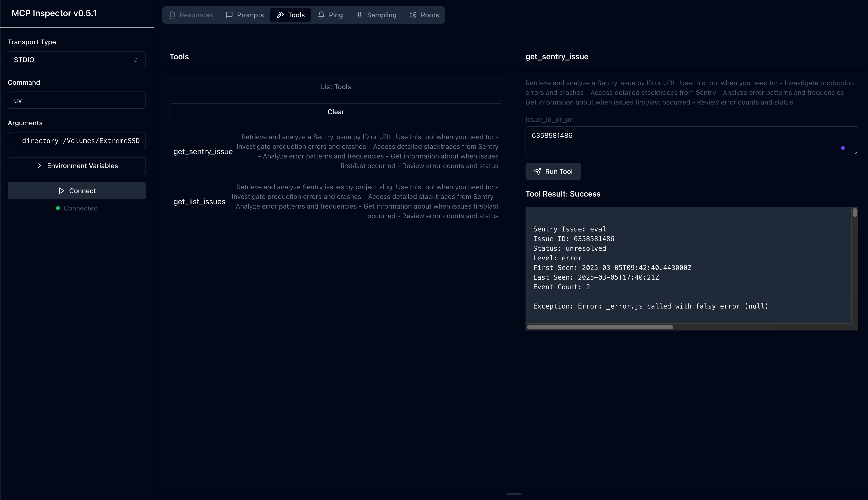The width and height of the screenshot is (868, 500).
Task: Click the Resources clipboard icon
Action: (172, 15)
